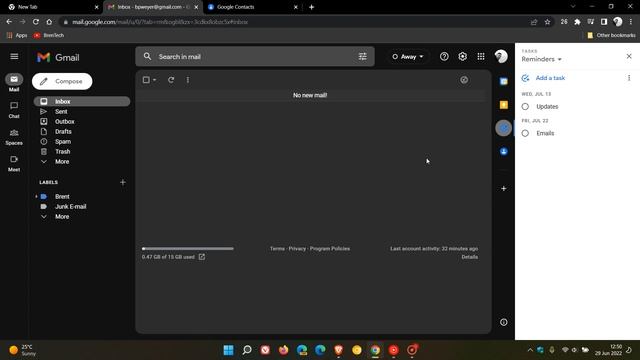Image resolution: width=640 pixels, height=360 pixels.
Task: Open the Brent label
Action: click(x=62, y=196)
